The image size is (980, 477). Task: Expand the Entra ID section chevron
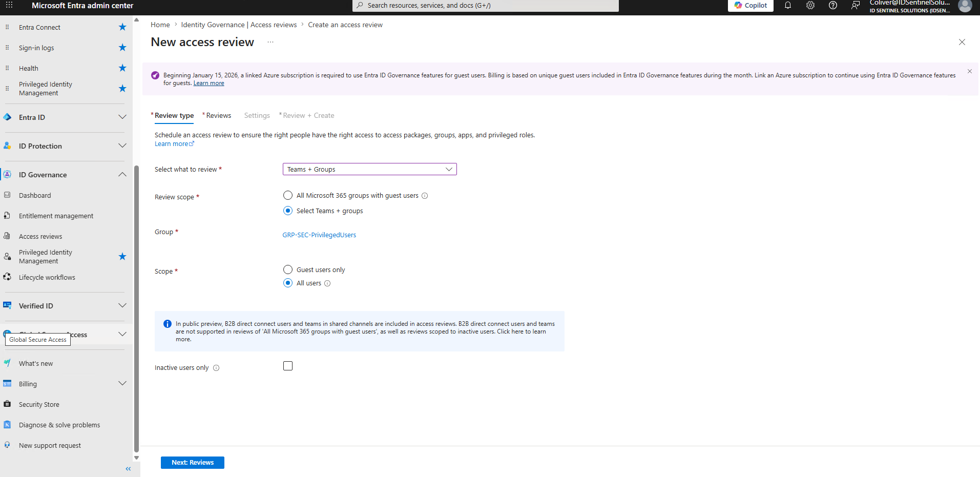click(122, 117)
